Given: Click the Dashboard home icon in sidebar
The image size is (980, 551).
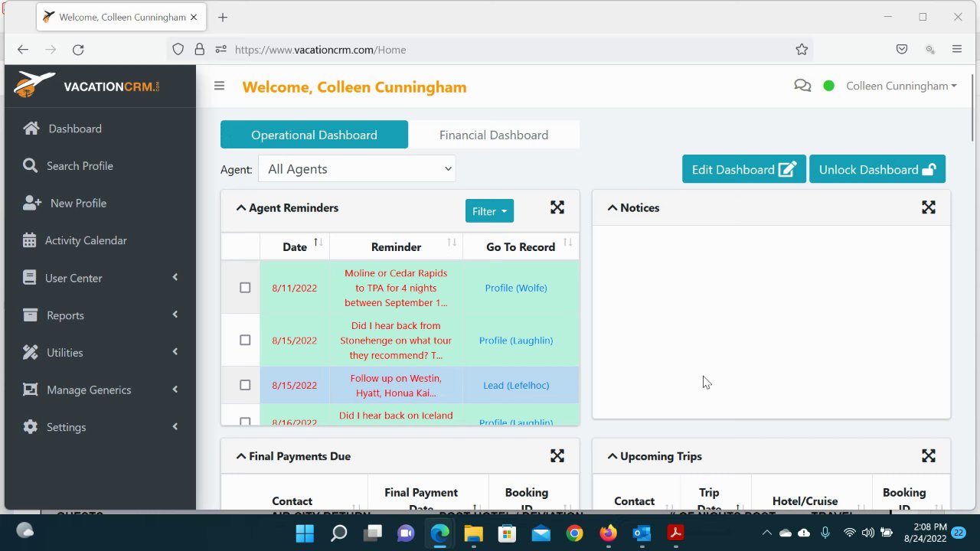Looking at the screenshot, I should pyautogui.click(x=31, y=129).
